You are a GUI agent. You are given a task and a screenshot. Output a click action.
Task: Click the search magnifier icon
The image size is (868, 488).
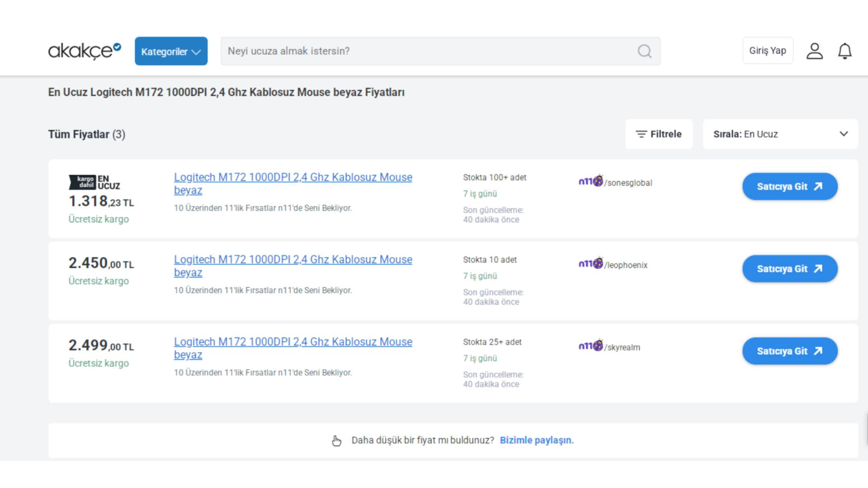645,51
